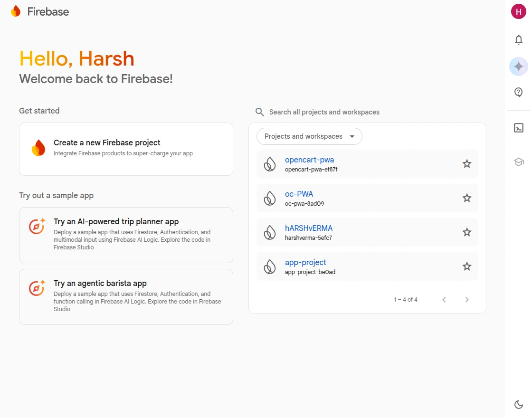Open the opencart-pwa project link

tap(309, 160)
